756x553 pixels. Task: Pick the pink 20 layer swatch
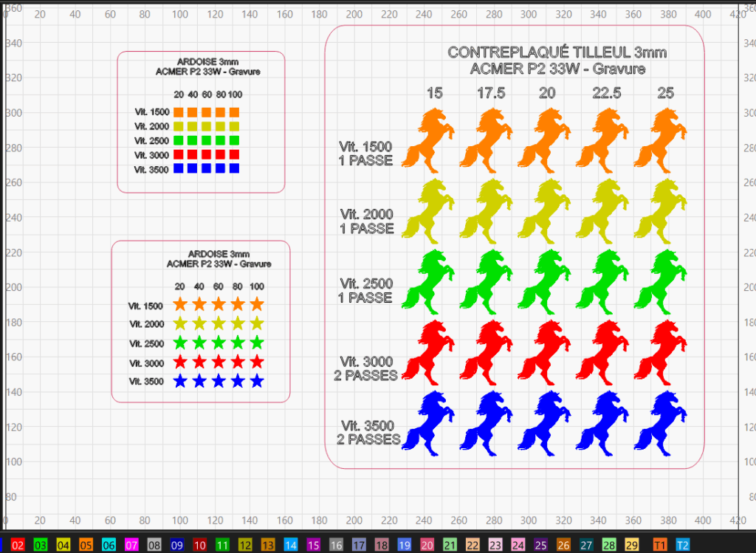click(427, 546)
